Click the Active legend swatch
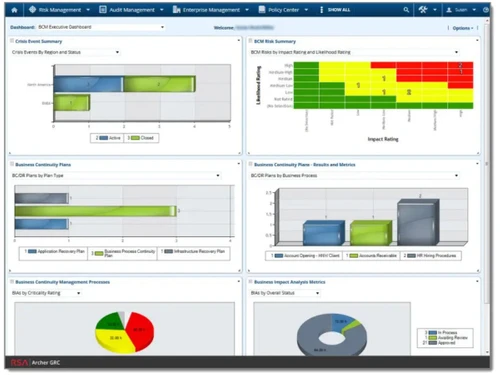The width and height of the screenshot is (500, 375). 104,138
